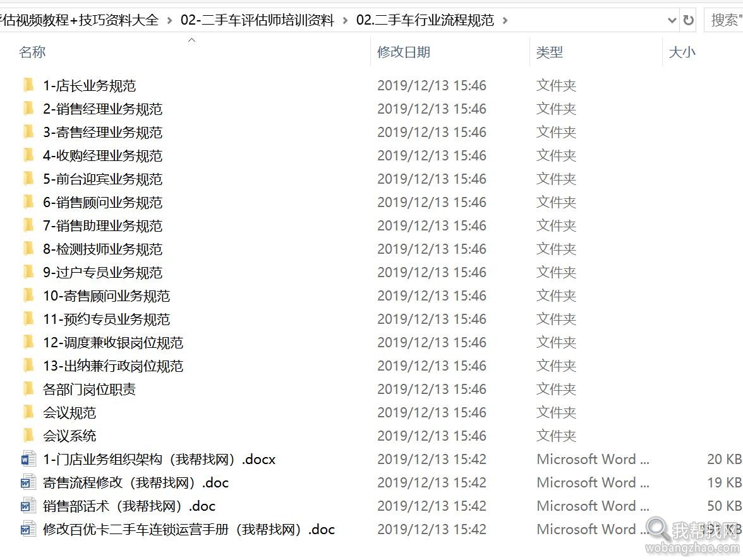
Task: Go to 估视频教程+技巧资料大全 breadcrumb
Action: pyautogui.click(x=79, y=20)
